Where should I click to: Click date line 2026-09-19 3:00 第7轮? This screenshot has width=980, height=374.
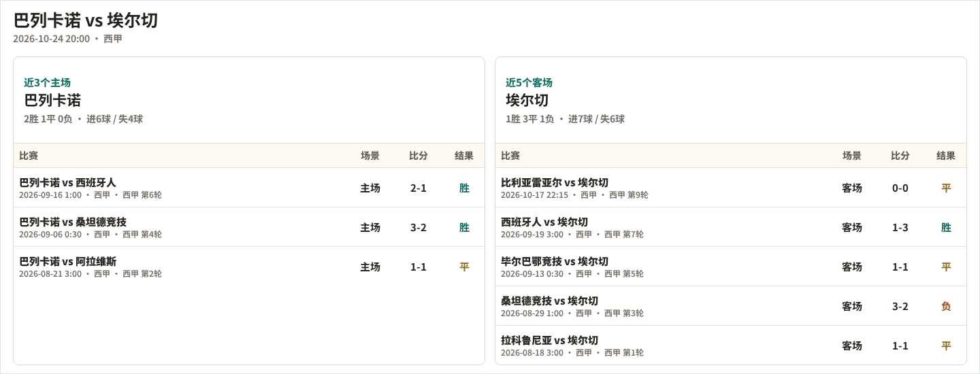[x=572, y=235]
